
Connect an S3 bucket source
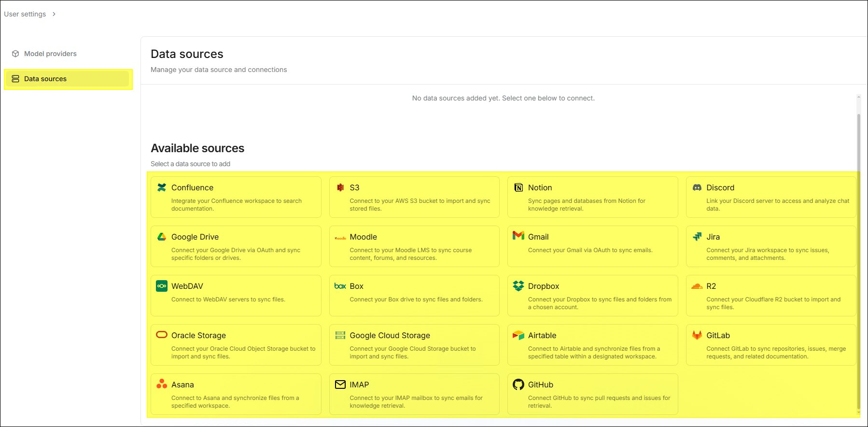point(414,197)
